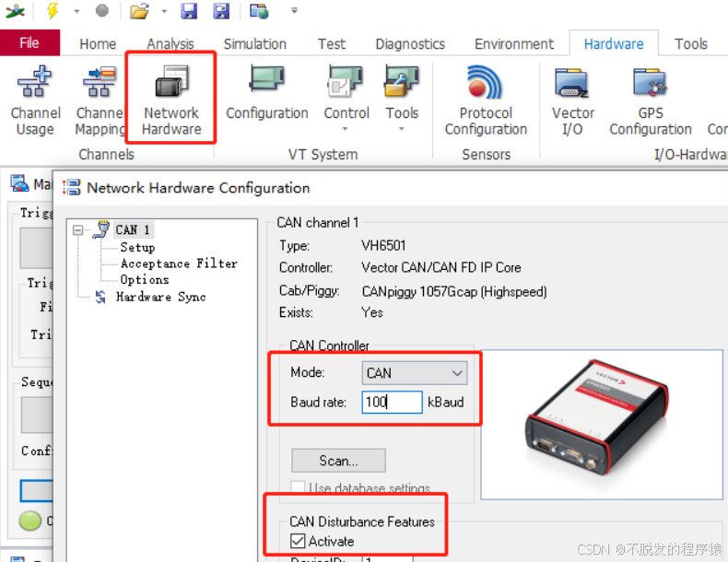Viewport: 728px width, 562px height.
Task: Select Options under CAN 1
Action: 145,279
